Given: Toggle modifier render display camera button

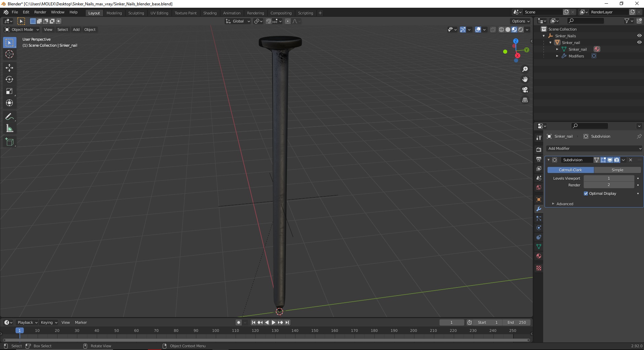Looking at the screenshot, I should click(x=617, y=160).
